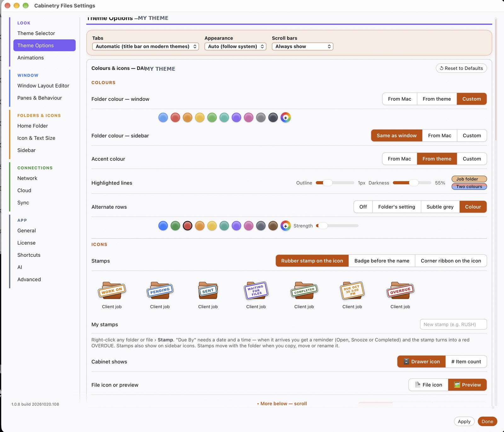The width and height of the screenshot is (504, 432).
Task: Open custom colour picker for alternate rows
Action: [x=285, y=226]
